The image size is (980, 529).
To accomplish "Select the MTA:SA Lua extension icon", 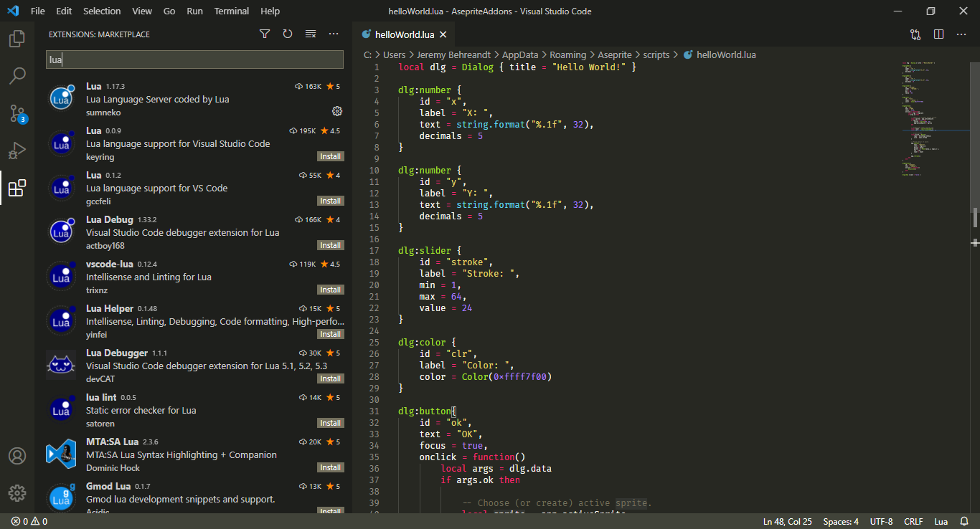I will click(61, 454).
